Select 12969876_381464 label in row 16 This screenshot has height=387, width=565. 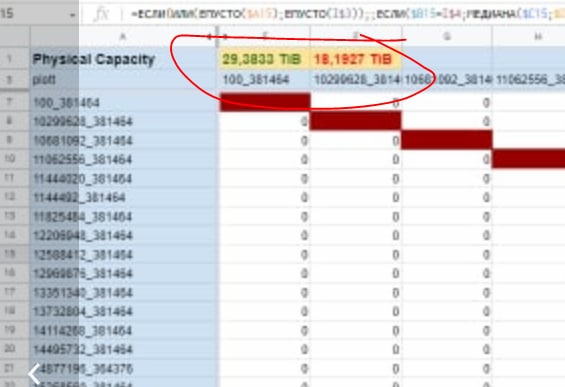coord(124,273)
